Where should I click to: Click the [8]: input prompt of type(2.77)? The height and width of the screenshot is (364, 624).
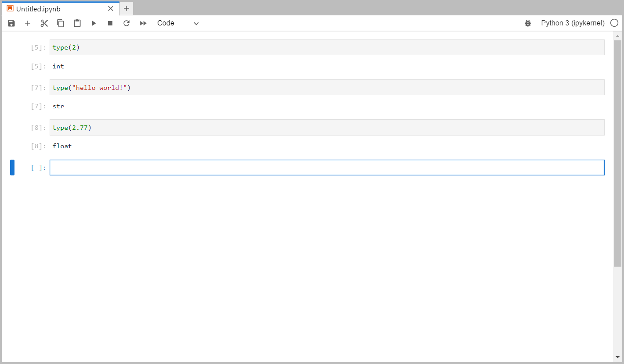38,128
